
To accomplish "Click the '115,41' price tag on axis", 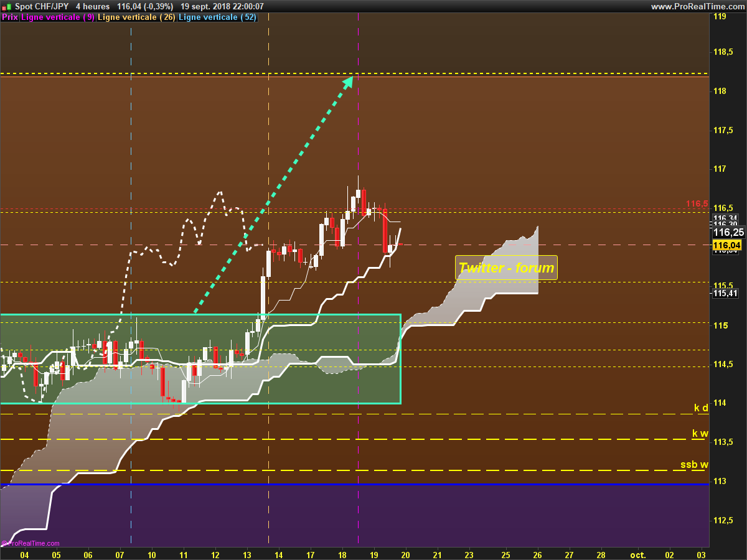I will click(725, 293).
